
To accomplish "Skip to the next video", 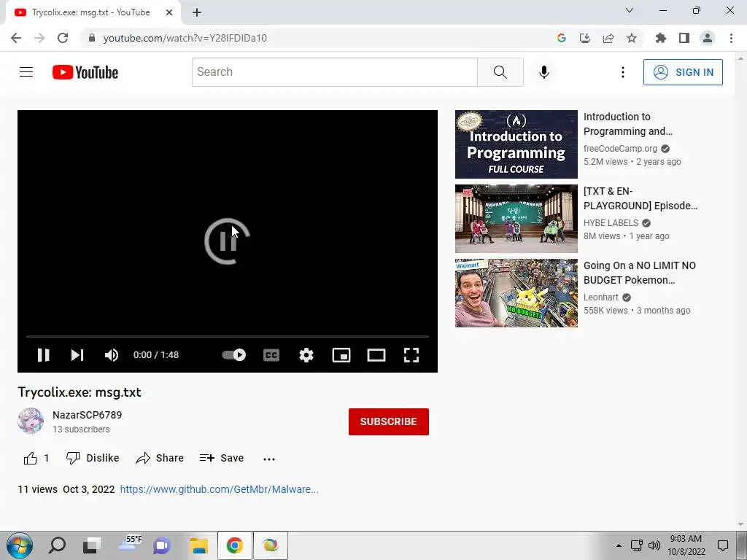I will click(x=77, y=355).
